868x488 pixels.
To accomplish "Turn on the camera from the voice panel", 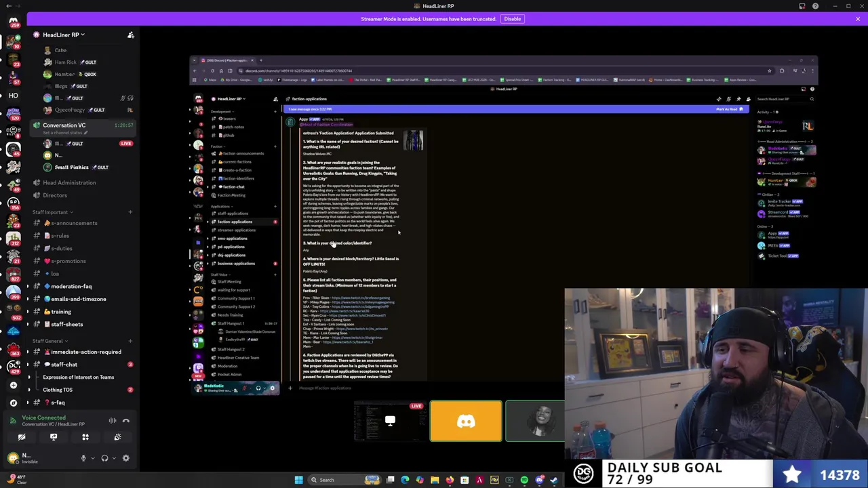I will 21,437.
